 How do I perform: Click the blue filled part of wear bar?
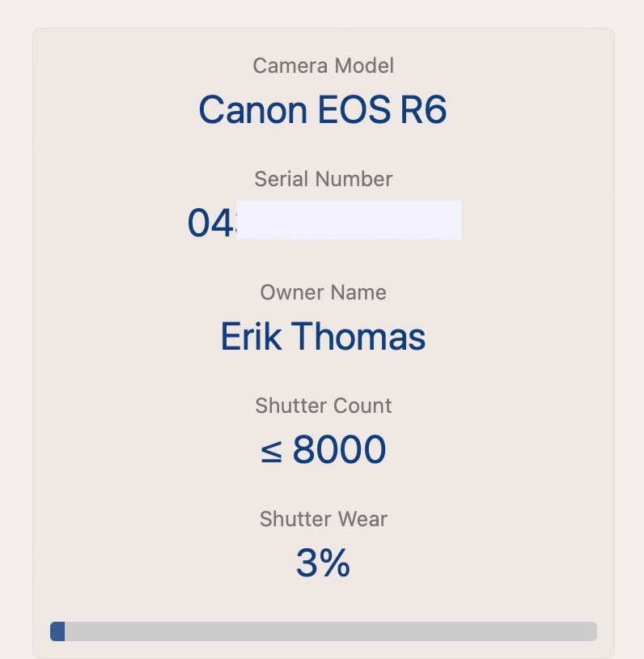click(57, 631)
